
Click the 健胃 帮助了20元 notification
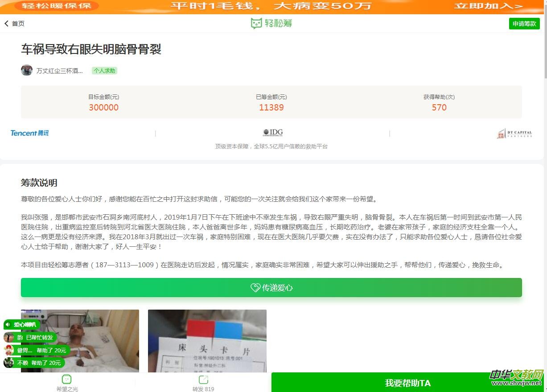tap(36, 351)
